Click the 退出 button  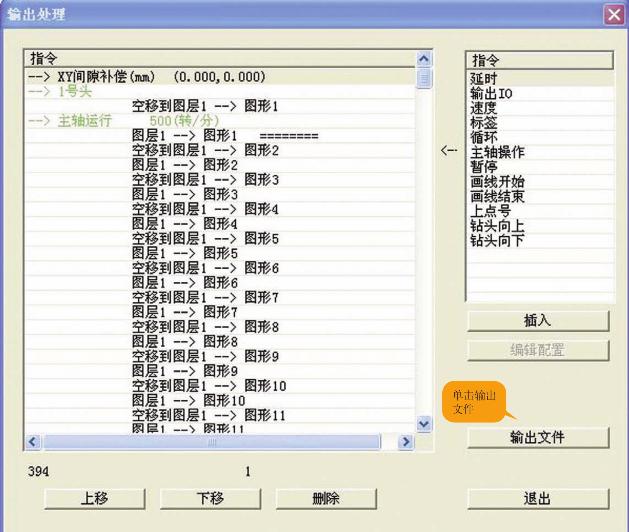pyautogui.click(x=537, y=498)
